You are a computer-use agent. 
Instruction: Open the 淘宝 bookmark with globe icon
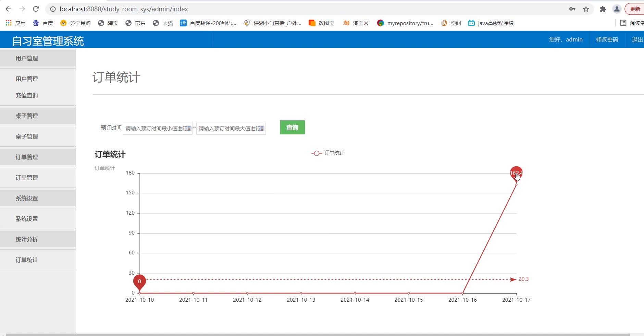[108, 23]
